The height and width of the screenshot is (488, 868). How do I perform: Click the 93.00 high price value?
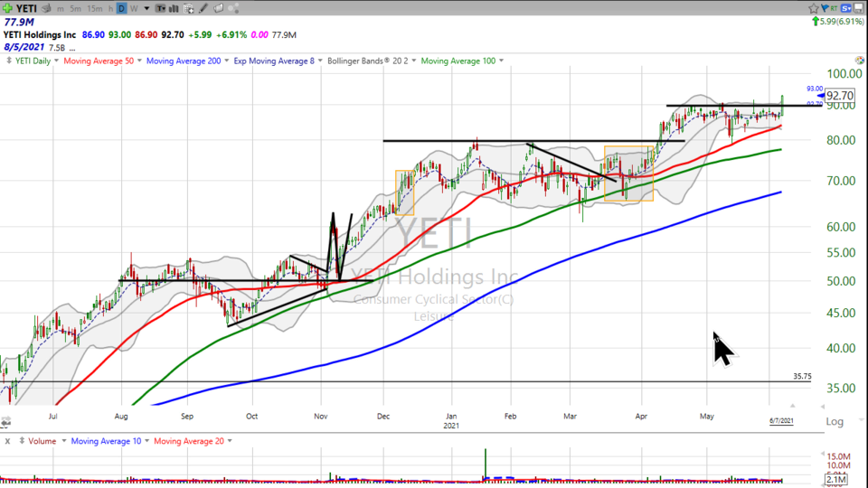(119, 35)
